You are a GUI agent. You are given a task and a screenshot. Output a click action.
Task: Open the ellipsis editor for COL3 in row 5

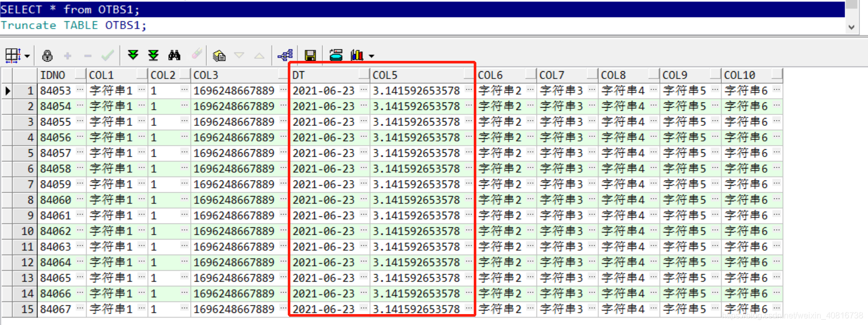(x=283, y=152)
